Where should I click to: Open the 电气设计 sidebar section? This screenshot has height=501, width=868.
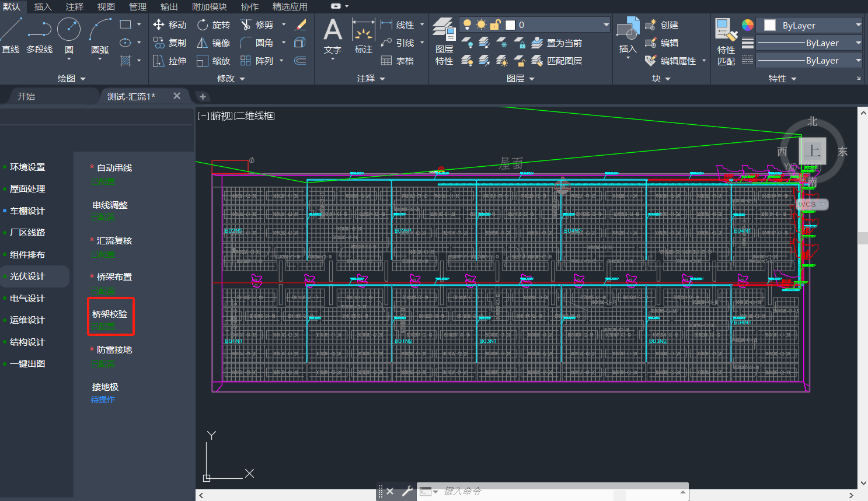pyautogui.click(x=27, y=299)
